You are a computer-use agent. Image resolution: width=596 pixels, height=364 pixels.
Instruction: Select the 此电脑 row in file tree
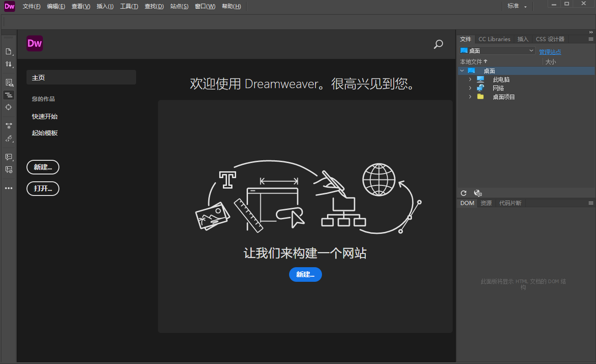[526, 79]
